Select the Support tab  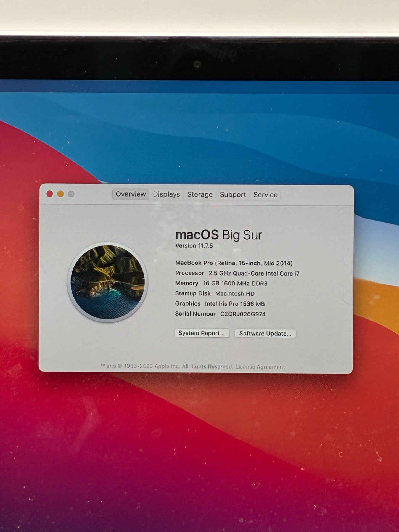click(x=233, y=195)
